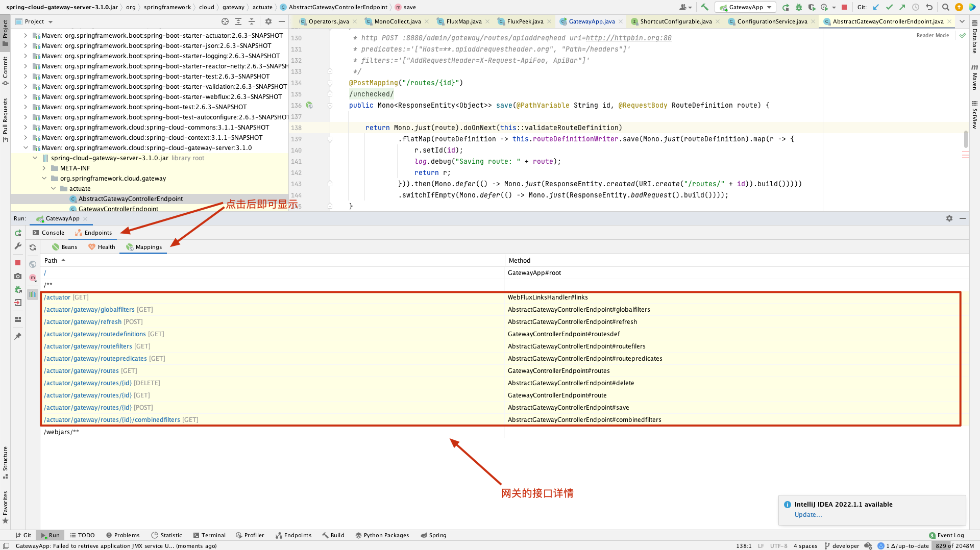This screenshot has width=980, height=550.
Task: Open Search Everywhere magnifier
Action: pyautogui.click(x=945, y=7)
